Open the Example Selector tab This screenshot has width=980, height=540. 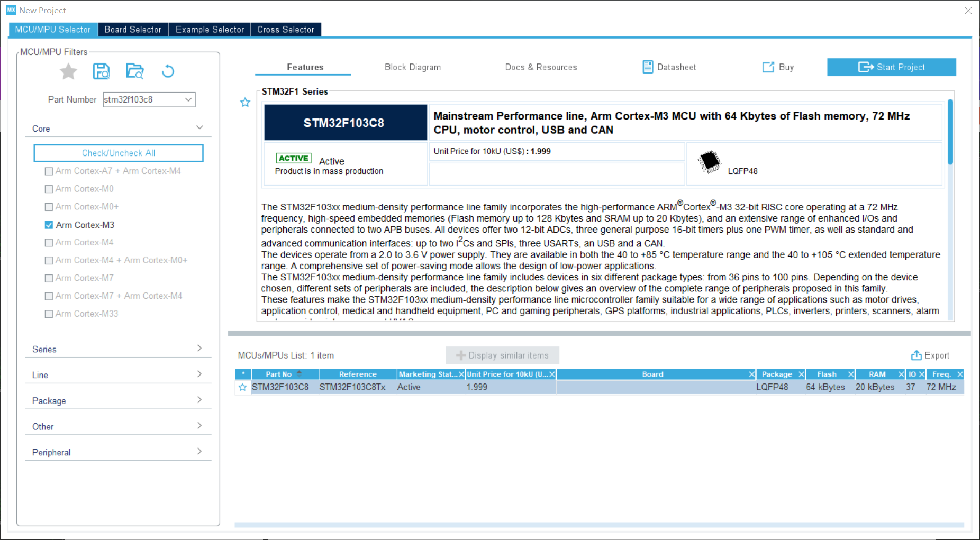210,30
